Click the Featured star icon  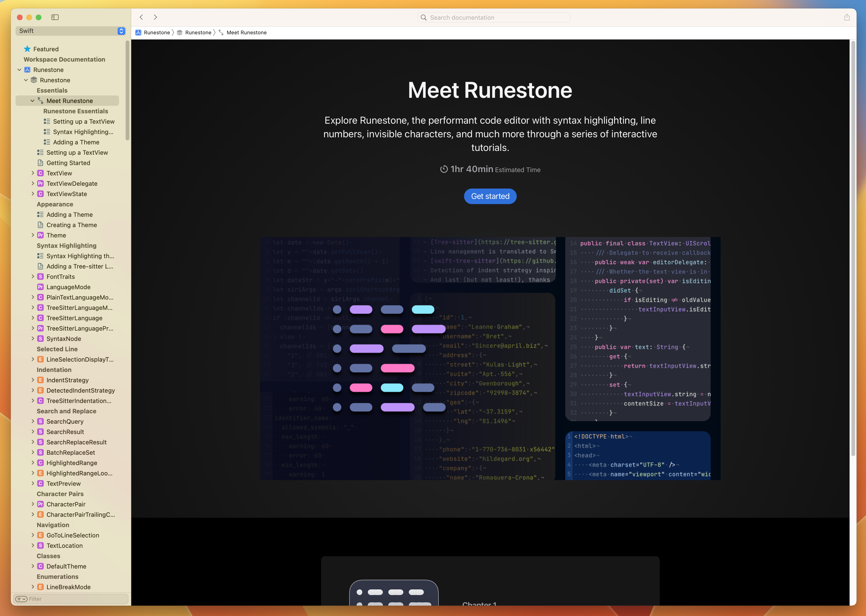(27, 49)
